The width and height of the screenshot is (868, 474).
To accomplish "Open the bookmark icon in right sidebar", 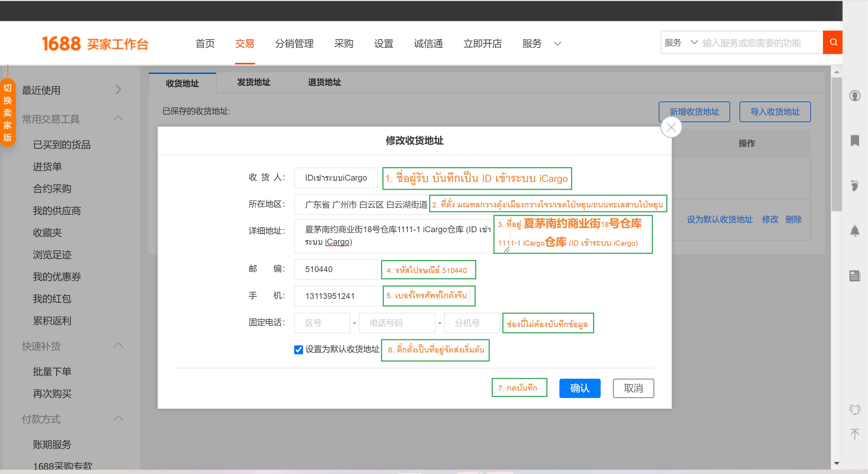I will pos(855,140).
